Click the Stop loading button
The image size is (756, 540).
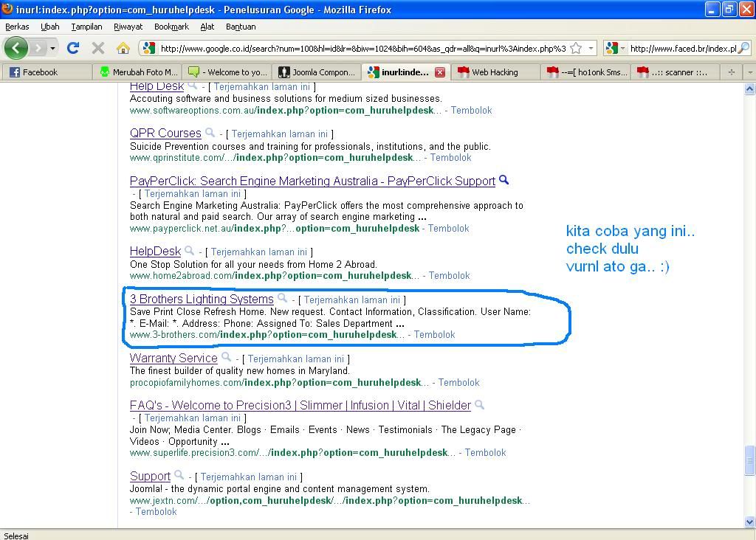point(97,48)
